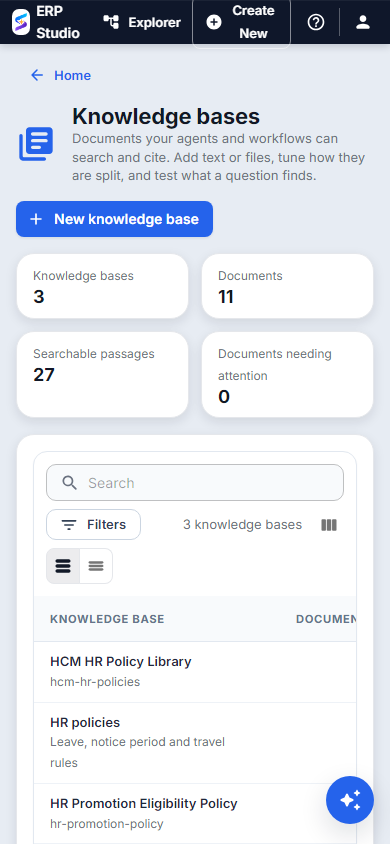Sort by the Documents column header
Screen dimensions: 390x844
[x=326, y=619]
